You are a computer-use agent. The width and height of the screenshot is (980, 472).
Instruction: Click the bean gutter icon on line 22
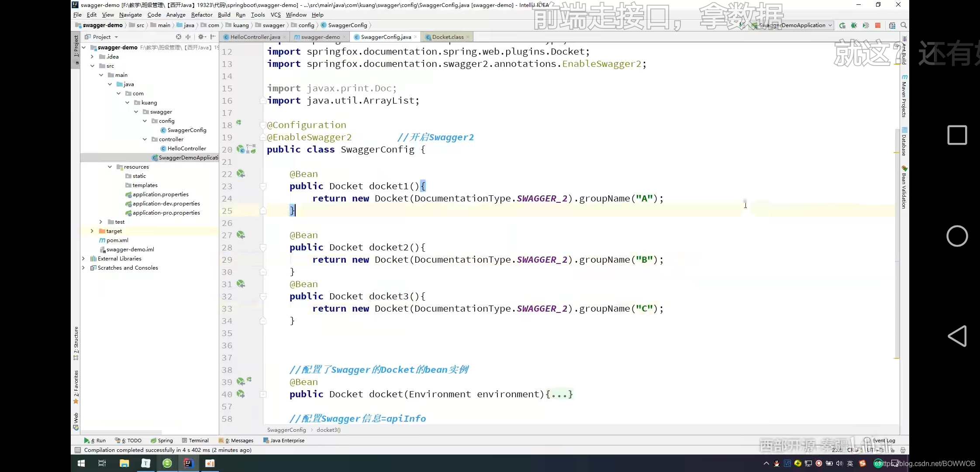click(x=241, y=174)
